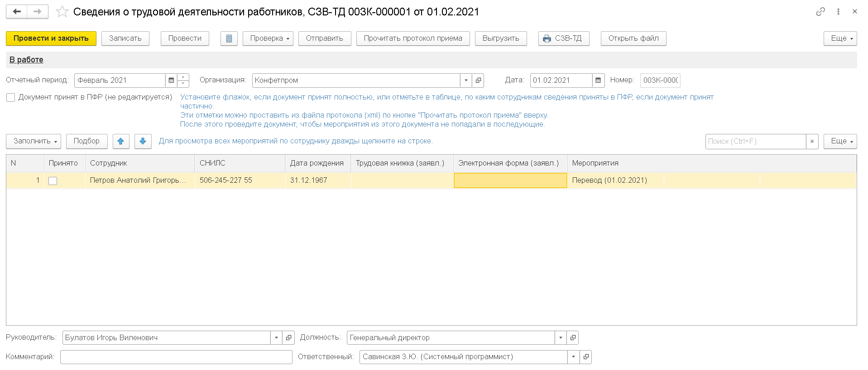Add document to favorites with star icon

tap(62, 12)
